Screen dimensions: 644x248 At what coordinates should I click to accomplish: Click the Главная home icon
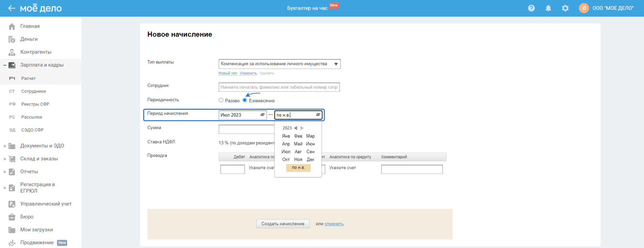click(12, 26)
